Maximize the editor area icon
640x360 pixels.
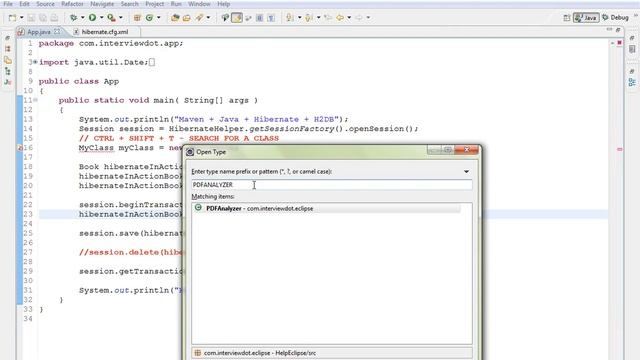click(618, 30)
